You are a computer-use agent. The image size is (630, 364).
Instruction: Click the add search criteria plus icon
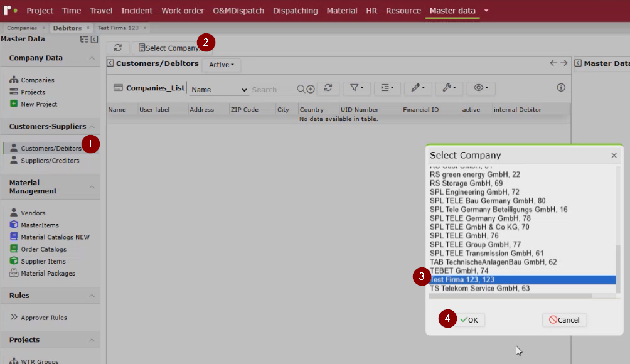[x=311, y=89]
